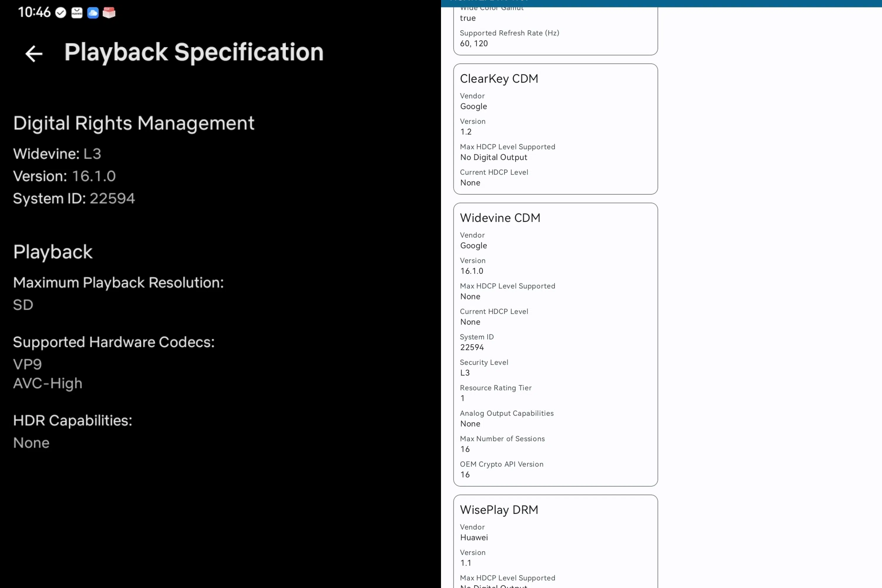
Task: Tap the HDR Capabilities label
Action: pos(72,421)
